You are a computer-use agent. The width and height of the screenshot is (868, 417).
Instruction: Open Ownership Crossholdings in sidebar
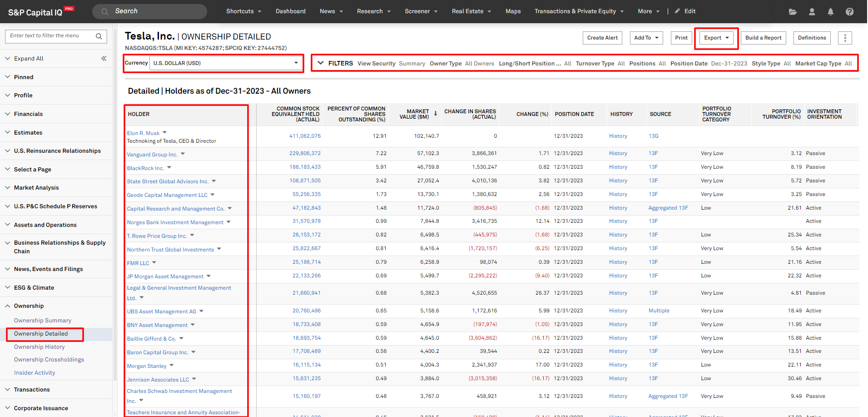pyautogui.click(x=49, y=360)
